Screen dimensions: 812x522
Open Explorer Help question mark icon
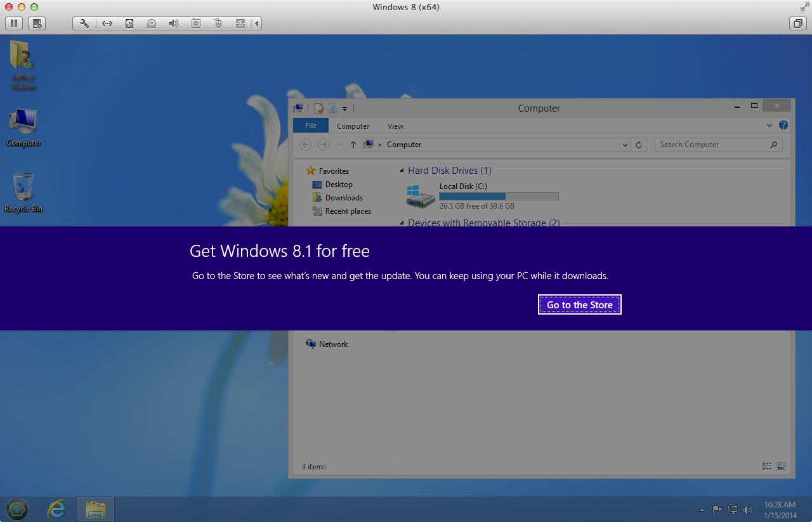[783, 126]
